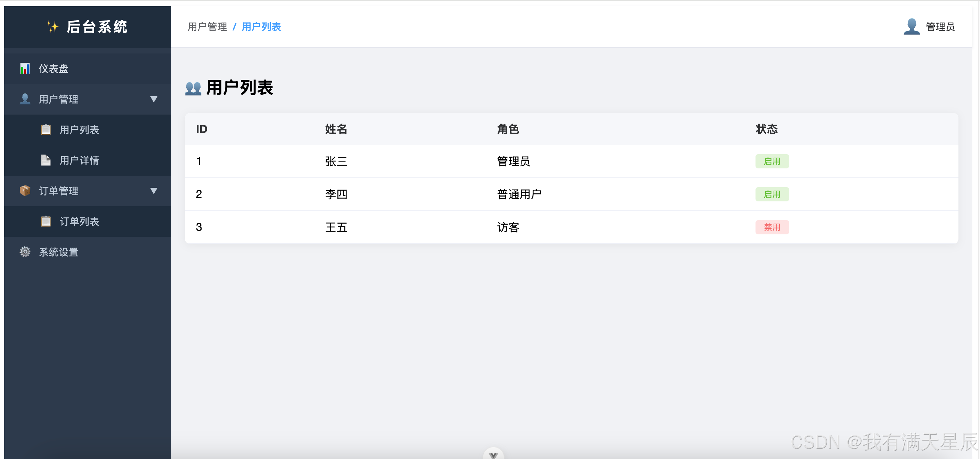Click the package box icon beside 订单管理

point(25,191)
